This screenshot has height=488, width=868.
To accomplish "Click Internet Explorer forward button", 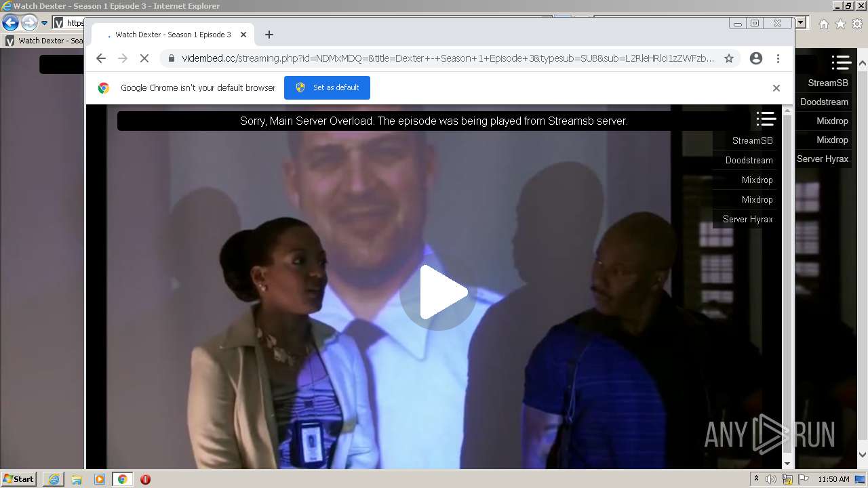I will tap(29, 23).
